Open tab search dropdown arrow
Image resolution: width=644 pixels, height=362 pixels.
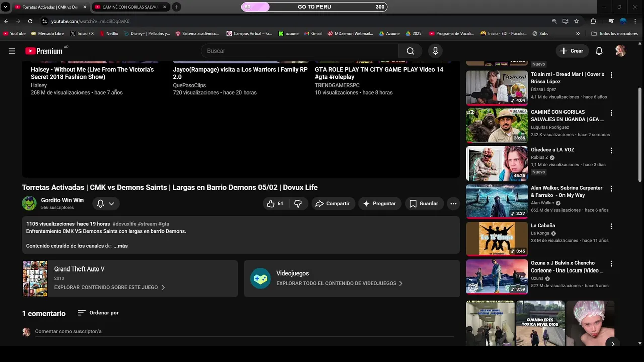point(5,7)
